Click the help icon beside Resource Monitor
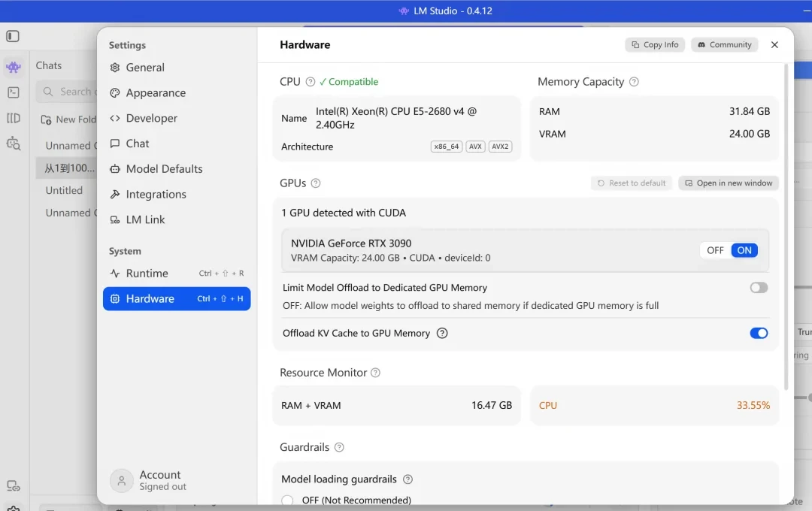This screenshot has width=812, height=511. (375, 373)
